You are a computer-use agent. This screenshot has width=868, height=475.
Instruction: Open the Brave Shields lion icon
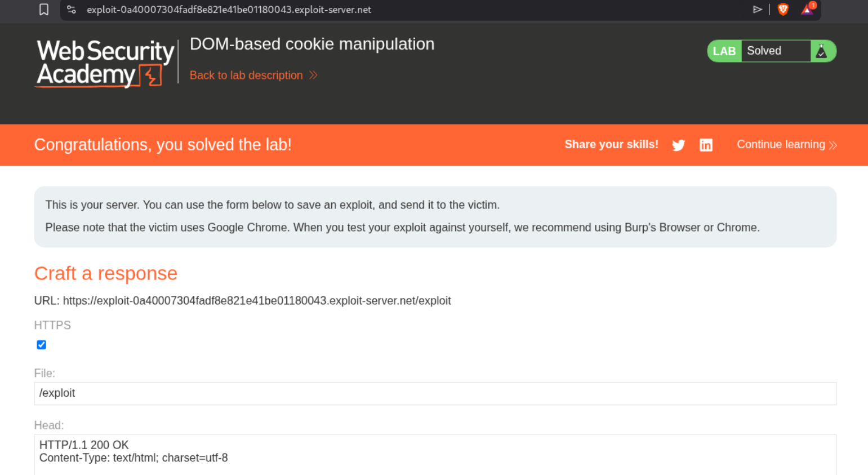pyautogui.click(x=783, y=10)
